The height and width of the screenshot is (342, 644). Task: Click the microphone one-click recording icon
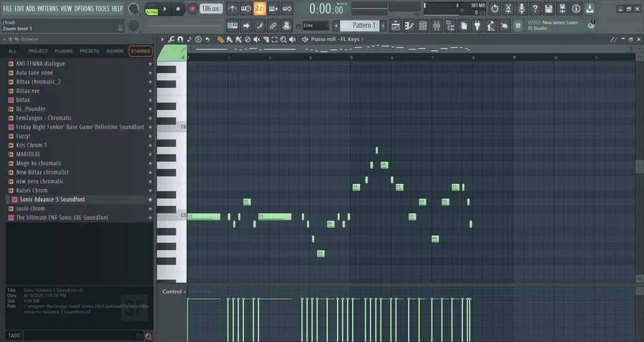pos(522,9)
